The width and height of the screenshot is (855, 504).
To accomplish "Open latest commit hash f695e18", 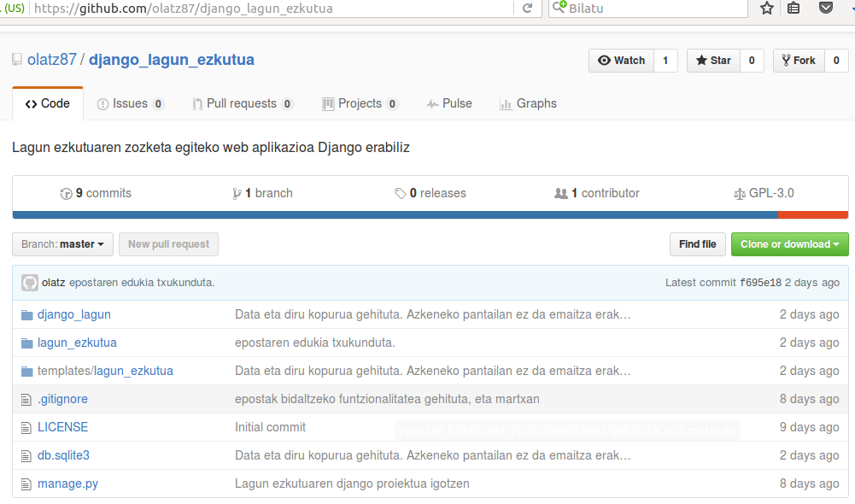I will pos(760,283).
